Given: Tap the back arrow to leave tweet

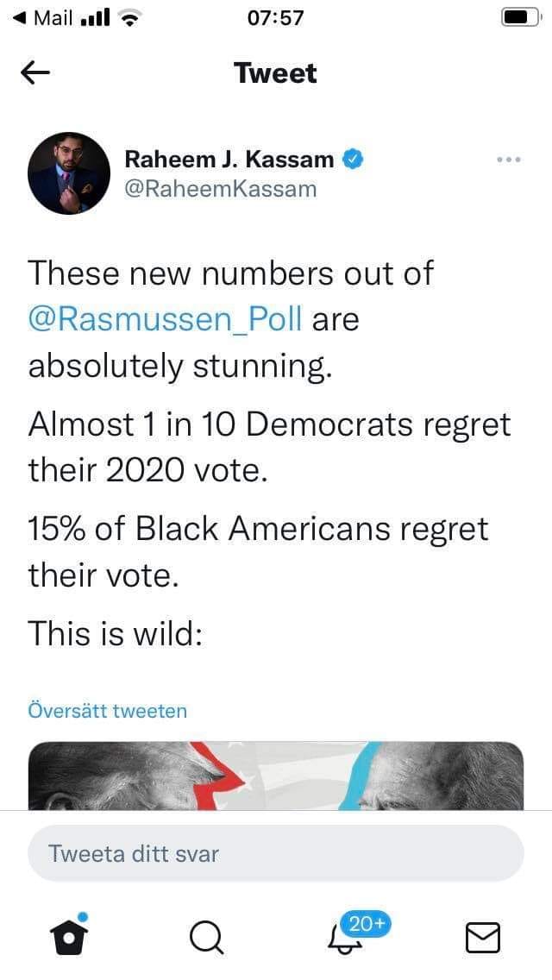Looking at the screenshot, I should tap(35, 74).
